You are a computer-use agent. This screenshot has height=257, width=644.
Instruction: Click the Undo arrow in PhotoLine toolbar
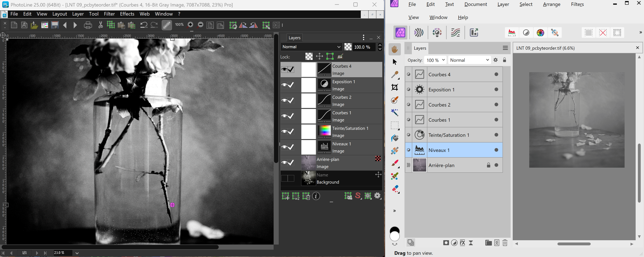coord(144,25)
